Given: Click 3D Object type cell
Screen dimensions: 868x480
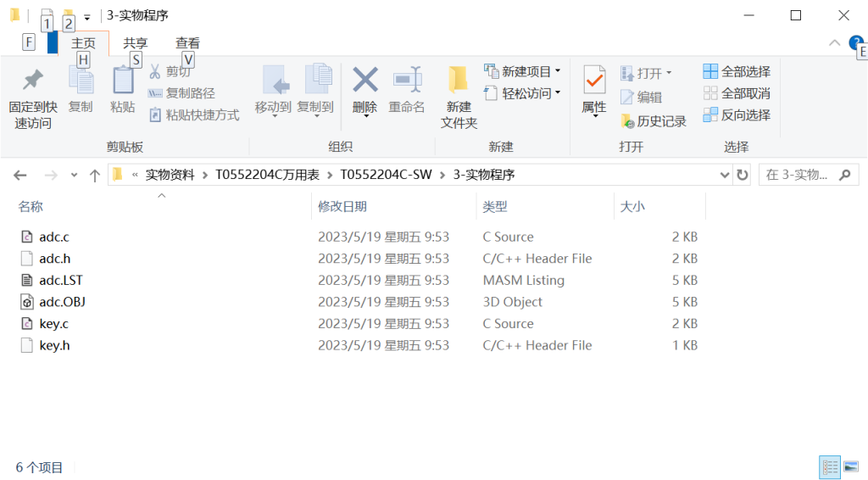Looking at the screenshot, I should (513, 302).
